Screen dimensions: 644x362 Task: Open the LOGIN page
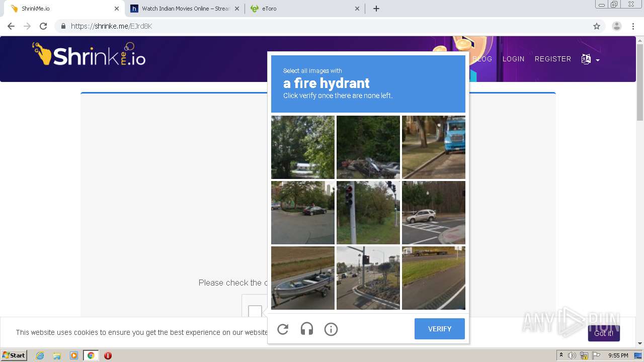coord(513,59)
